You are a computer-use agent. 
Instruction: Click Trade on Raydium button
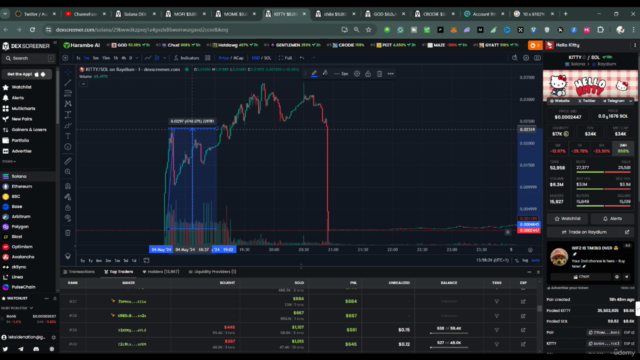tap(584, 232)
